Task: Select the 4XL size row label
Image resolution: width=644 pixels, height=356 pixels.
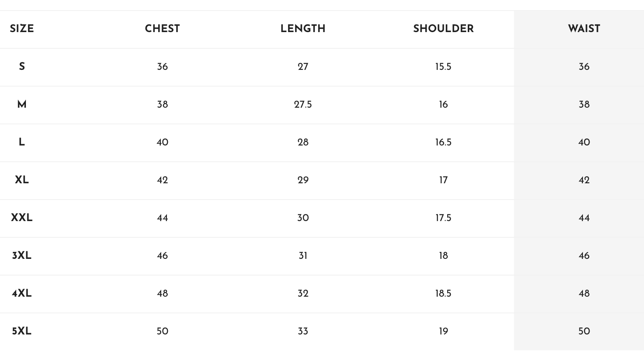Action: tap(22, 294)
